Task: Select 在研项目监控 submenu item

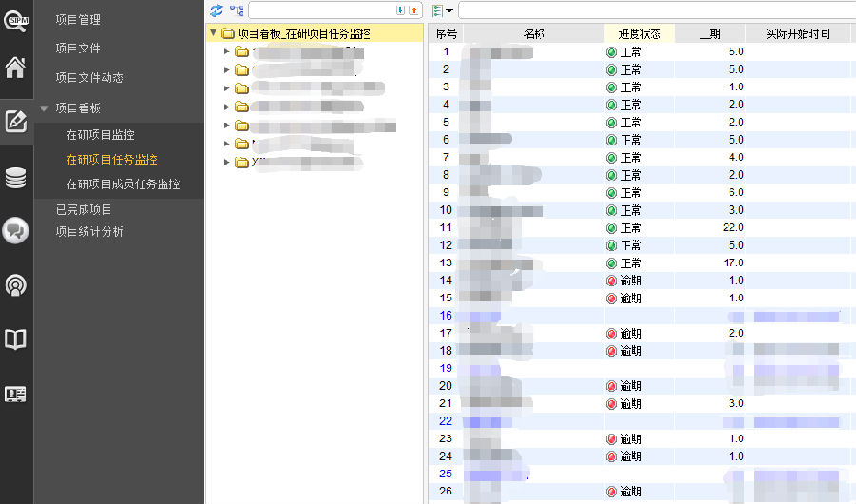Action: pyautogui.click(x=101, y=135)
